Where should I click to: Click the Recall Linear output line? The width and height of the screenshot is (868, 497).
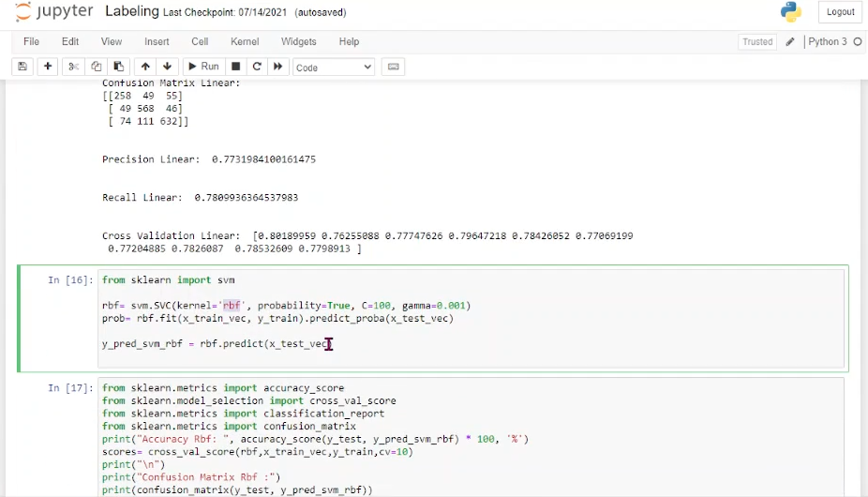(x=200, y=198)
